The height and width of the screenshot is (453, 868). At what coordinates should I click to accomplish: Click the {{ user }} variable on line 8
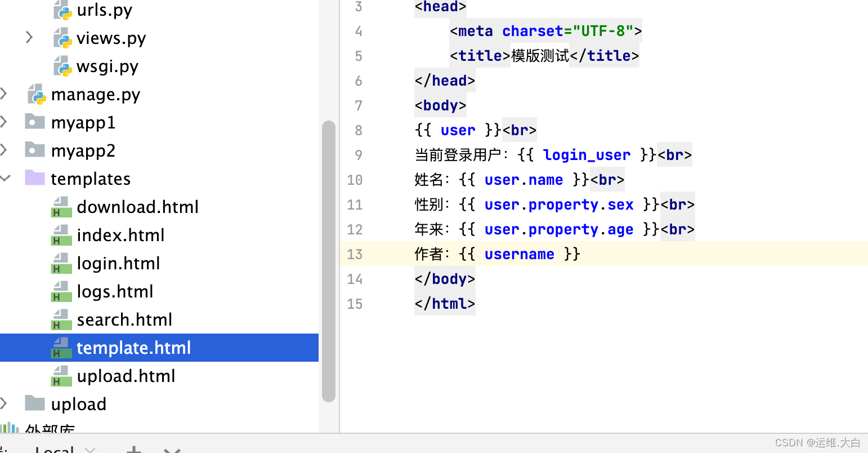point(458,130)
